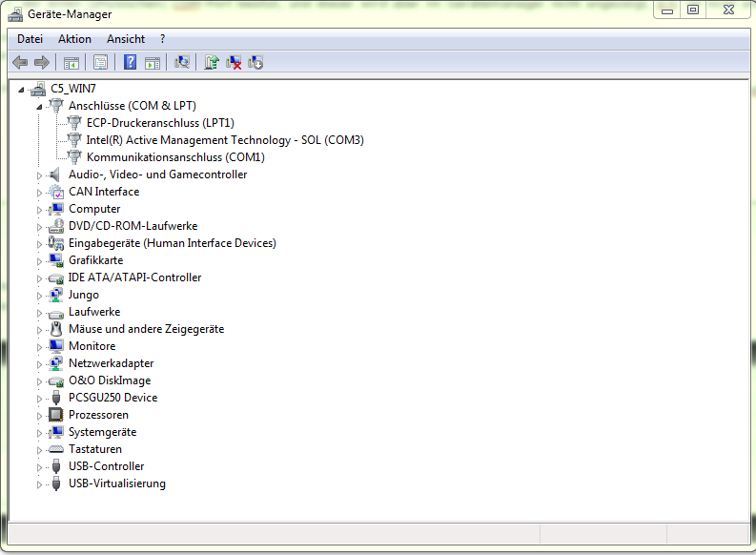Toggle the action pane toolbar icon

(x=153, y=63)
